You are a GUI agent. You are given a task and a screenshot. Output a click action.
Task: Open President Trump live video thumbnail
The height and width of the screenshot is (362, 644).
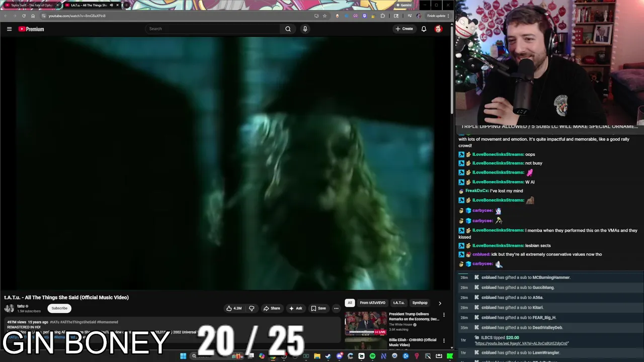365,323
